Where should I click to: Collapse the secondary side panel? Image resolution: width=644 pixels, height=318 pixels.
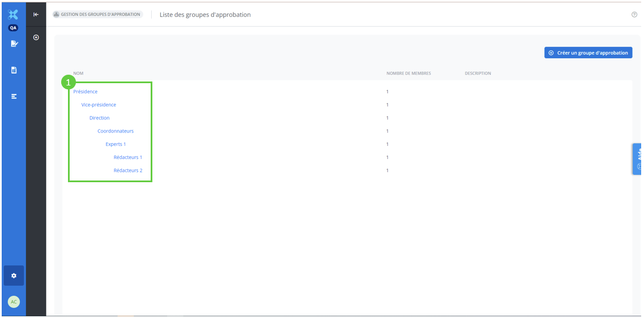click(36, 15)
